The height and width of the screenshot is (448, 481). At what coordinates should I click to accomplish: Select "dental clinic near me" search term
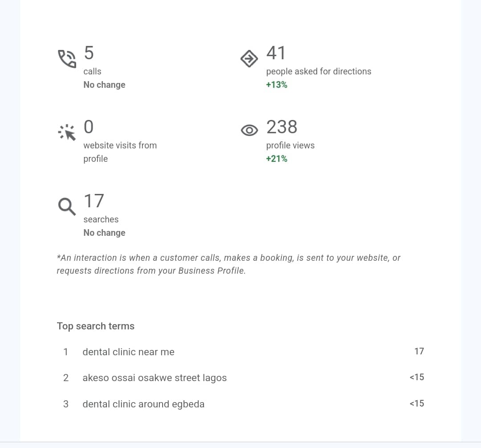(128, 352)
